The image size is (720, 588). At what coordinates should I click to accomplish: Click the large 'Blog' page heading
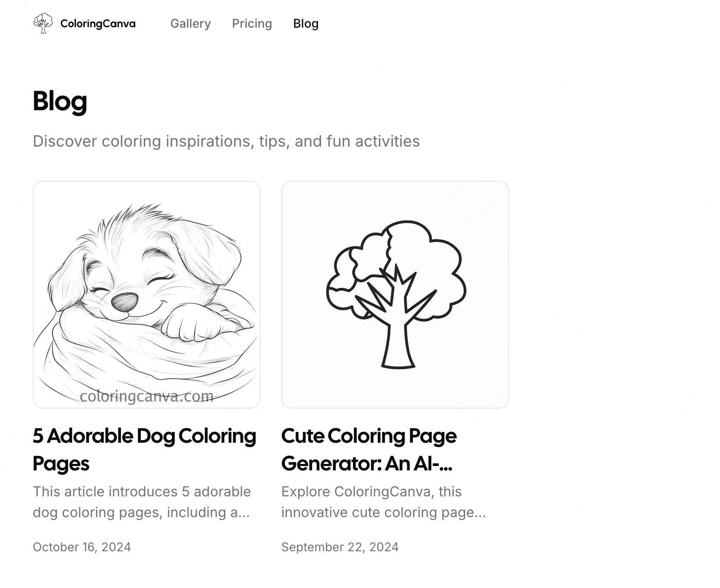pyautogui.click(x=60, y=102)
